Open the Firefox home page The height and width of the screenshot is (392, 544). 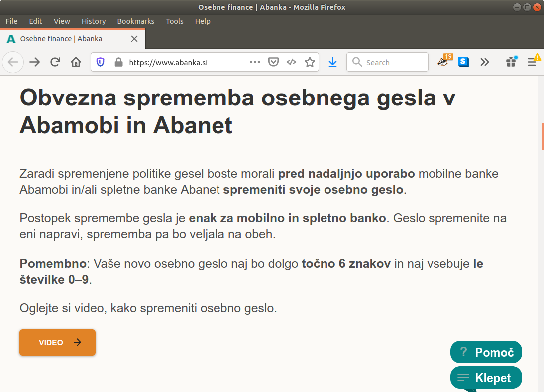point(76,62)
